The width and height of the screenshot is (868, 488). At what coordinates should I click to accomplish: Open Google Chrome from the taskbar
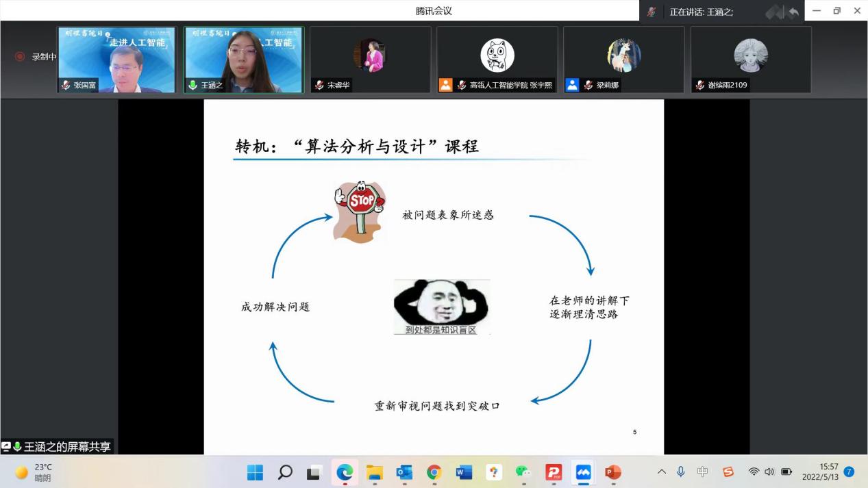coord(434,472)
